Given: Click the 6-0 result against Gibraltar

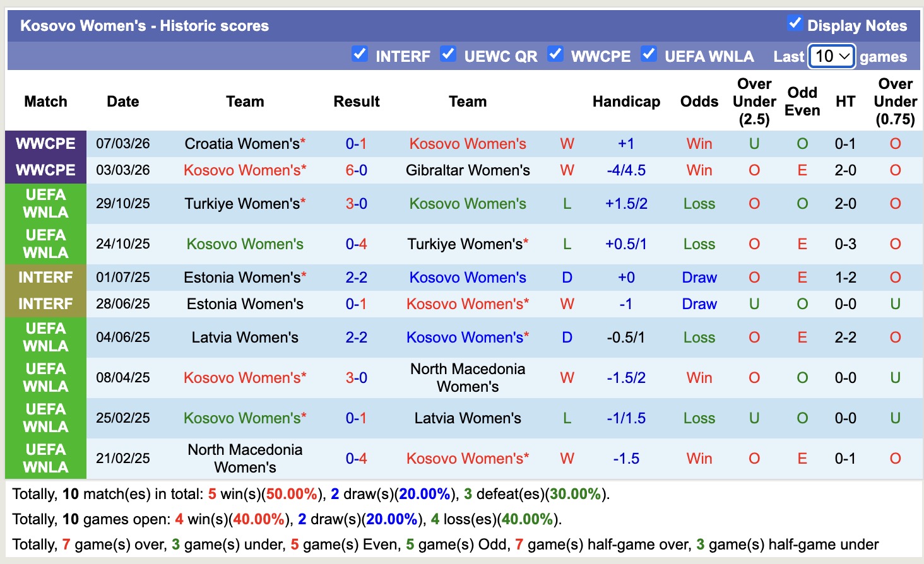Looking at the screenshot, I should (x=356, y=170).
